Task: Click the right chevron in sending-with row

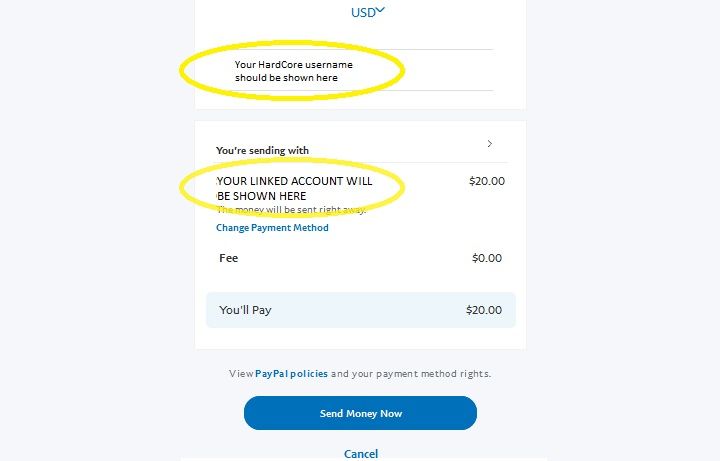Action: (x=489, y=144)
